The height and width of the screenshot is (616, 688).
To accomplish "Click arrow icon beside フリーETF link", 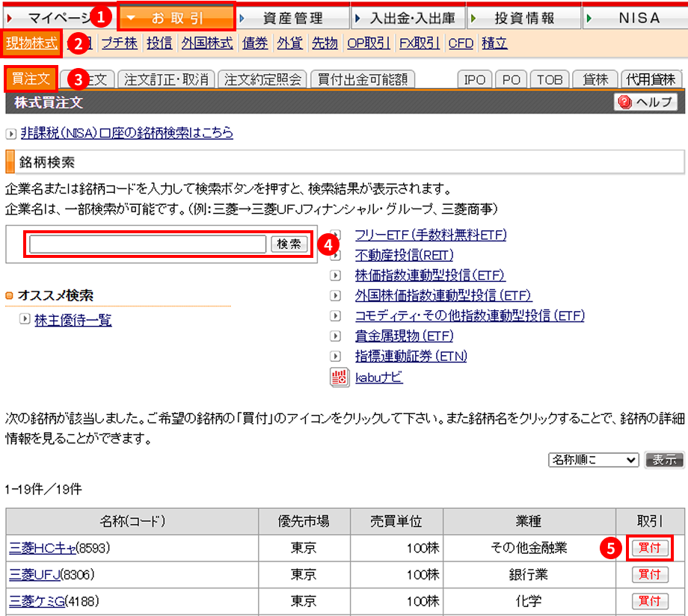I will pos(336,235).
